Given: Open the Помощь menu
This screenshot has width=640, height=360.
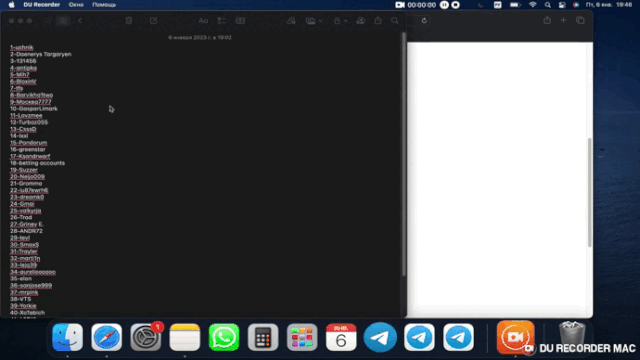Looking at the screenshot, I should tap(104, 5).
